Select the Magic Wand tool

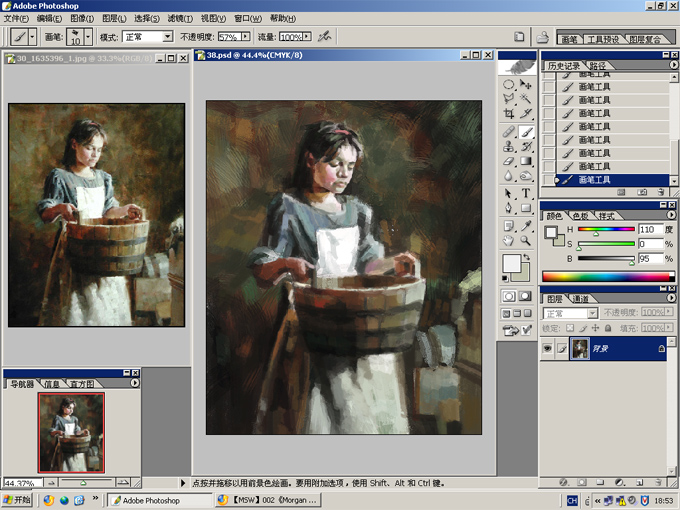(x=526, y=99)
